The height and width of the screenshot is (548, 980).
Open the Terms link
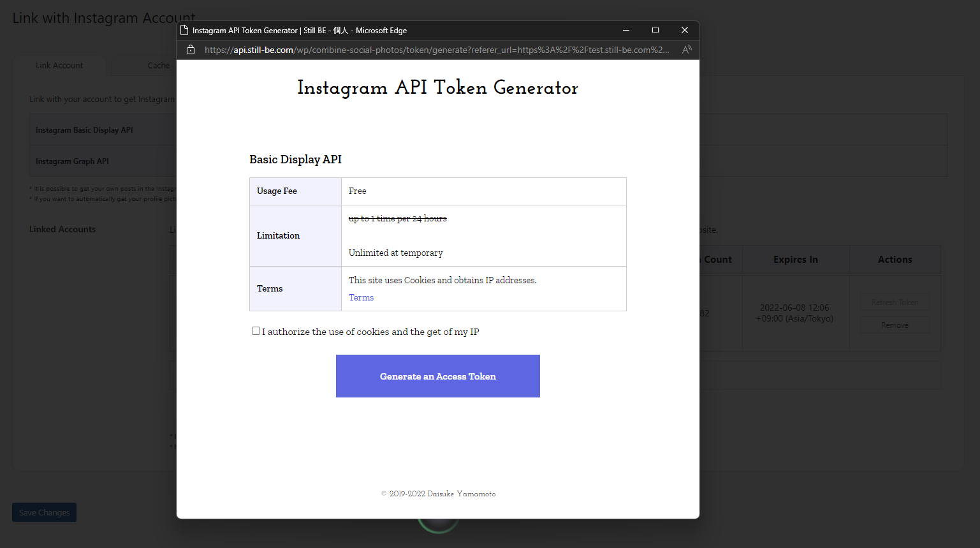click(x=361, y=297)
